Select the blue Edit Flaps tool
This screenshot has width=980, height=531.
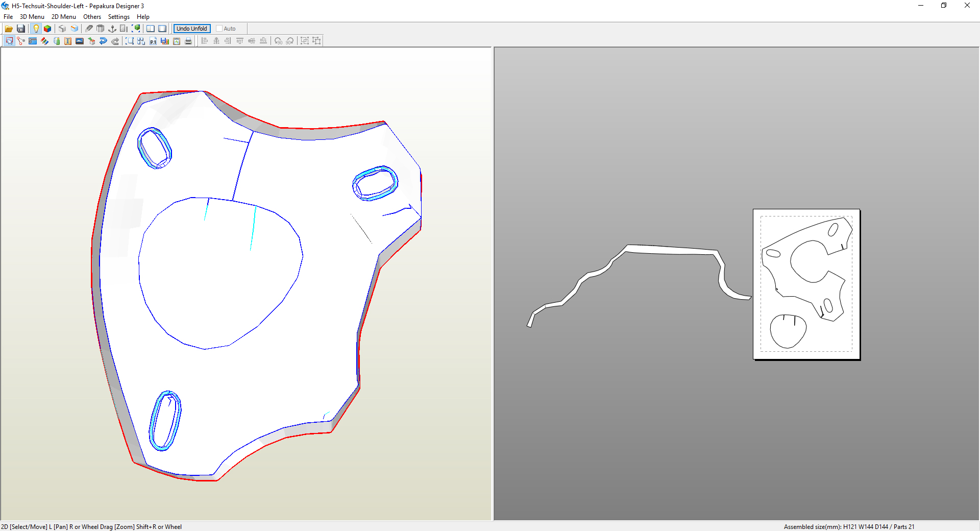tap(33, 41)
